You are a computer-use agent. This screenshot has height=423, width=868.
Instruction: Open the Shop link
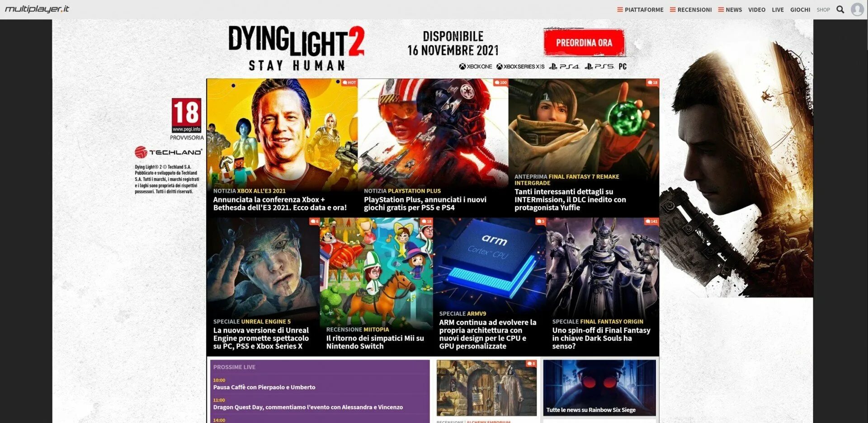tap(823, 9)
